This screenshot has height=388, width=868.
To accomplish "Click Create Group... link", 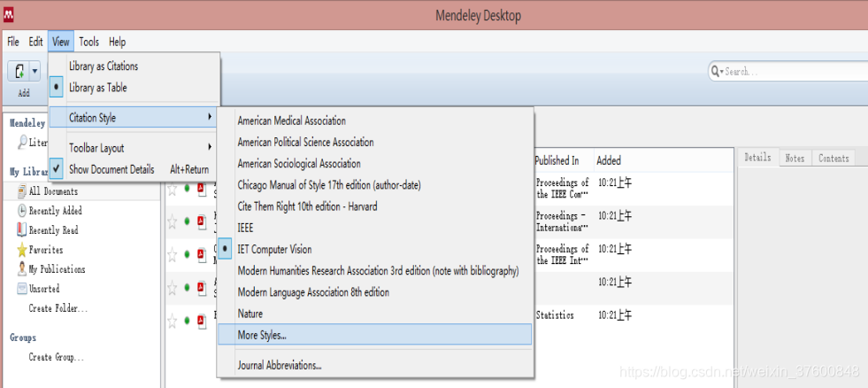I will pyautogui.click(x=56, y=358).
